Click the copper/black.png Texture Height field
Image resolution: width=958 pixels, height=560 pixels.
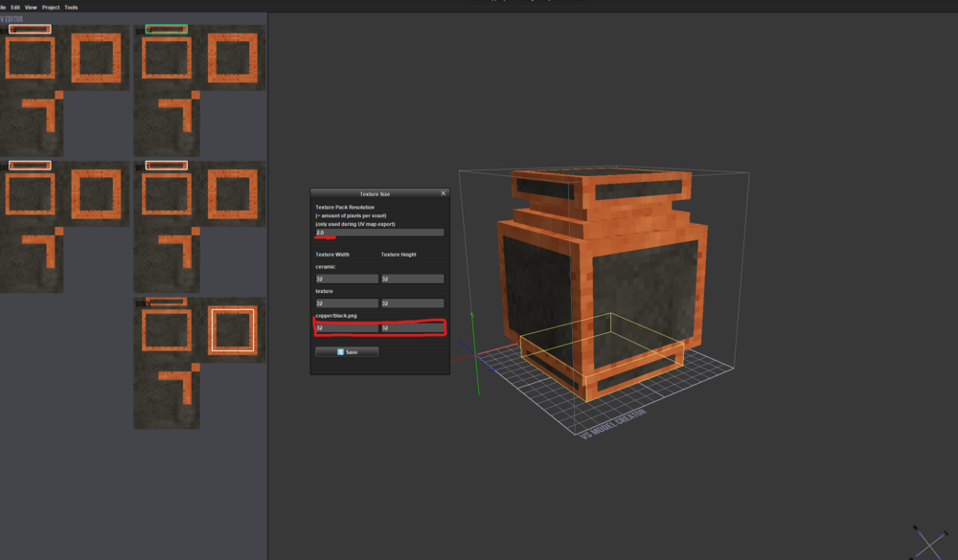coord(412,328)
